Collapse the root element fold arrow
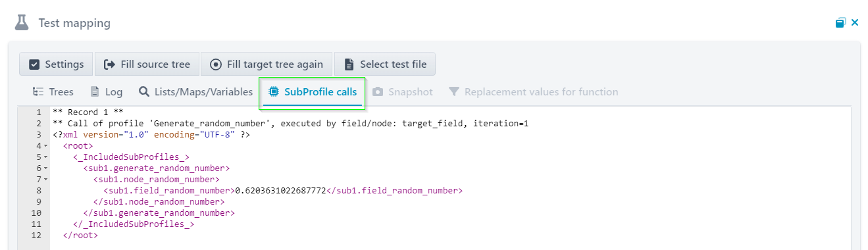The height and width of the screenshot is (250, 868). pos(46,145)
